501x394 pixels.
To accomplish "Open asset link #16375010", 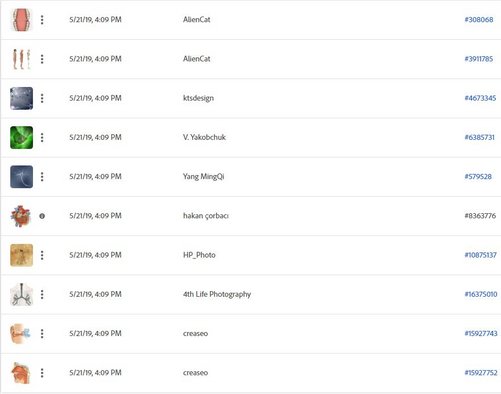I will 481,294.
